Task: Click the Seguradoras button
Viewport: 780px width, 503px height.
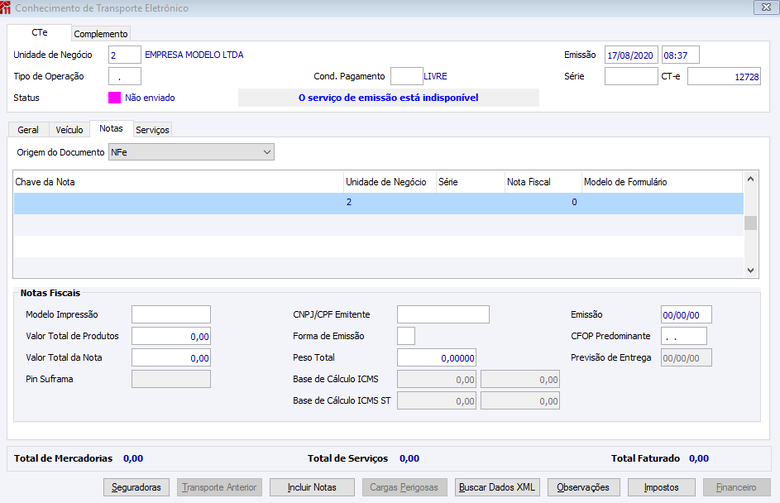Action: pos(136,488)
